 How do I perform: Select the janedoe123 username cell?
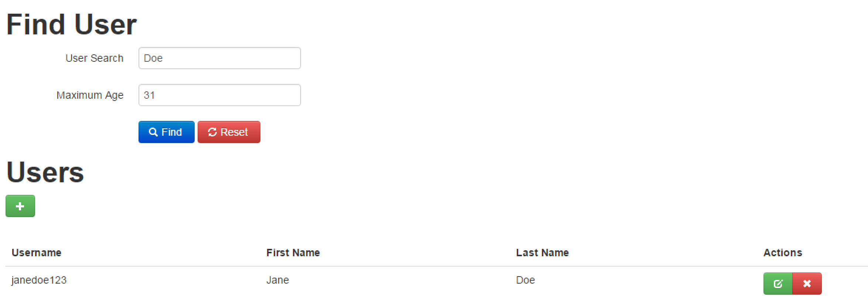[39, 280]
